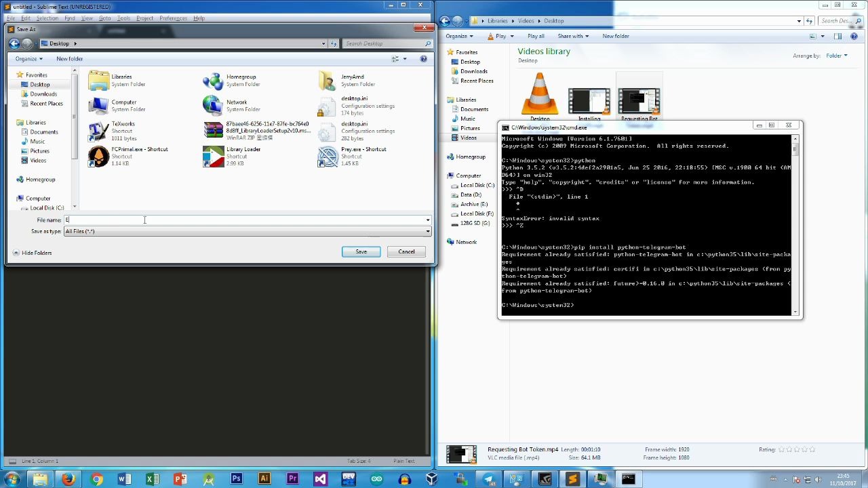
Task: Select JerryAmd user folder icon
Action: (328, 81)
